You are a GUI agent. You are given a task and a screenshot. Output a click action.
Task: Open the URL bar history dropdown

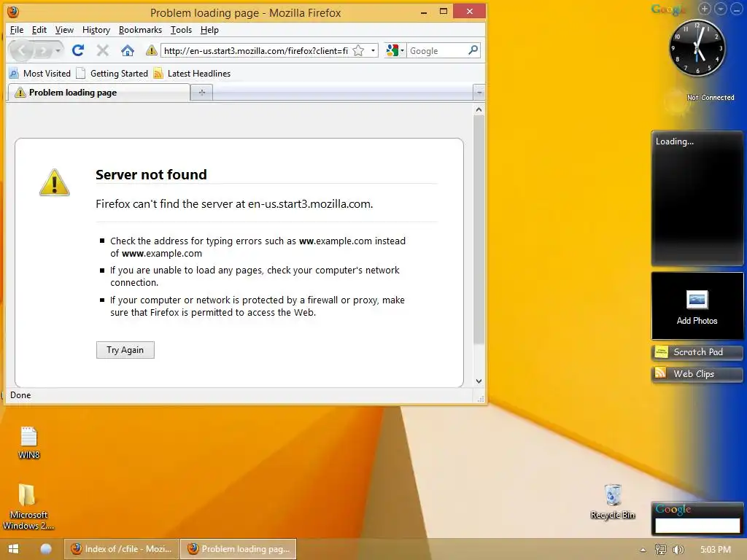[x=373, y=50]
